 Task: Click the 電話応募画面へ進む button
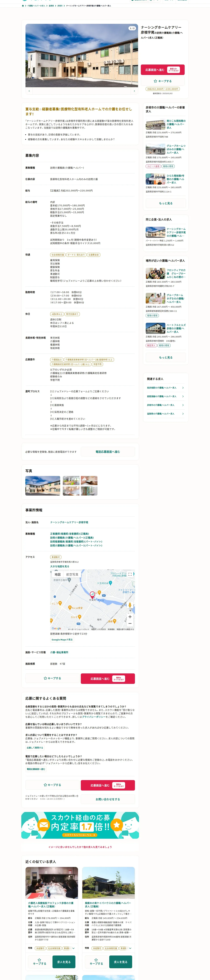pos(108,452)
